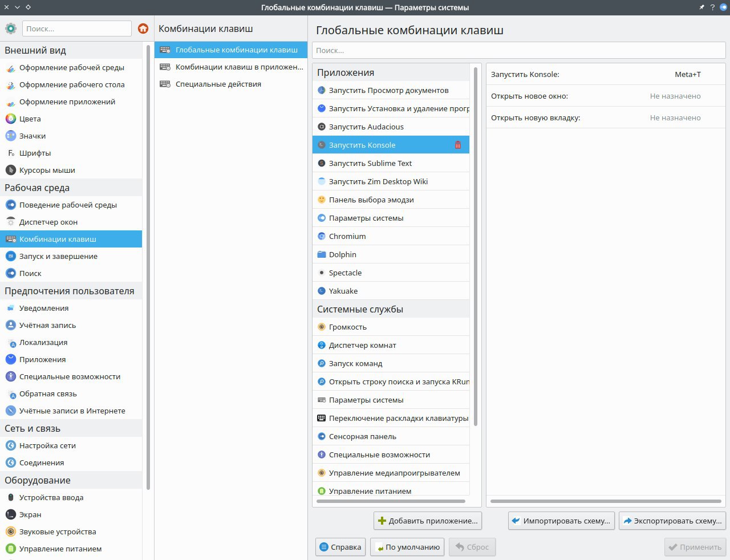
Task: Click Экспортировать схему button
Action: pyautogui.click(x=672, y=521)
